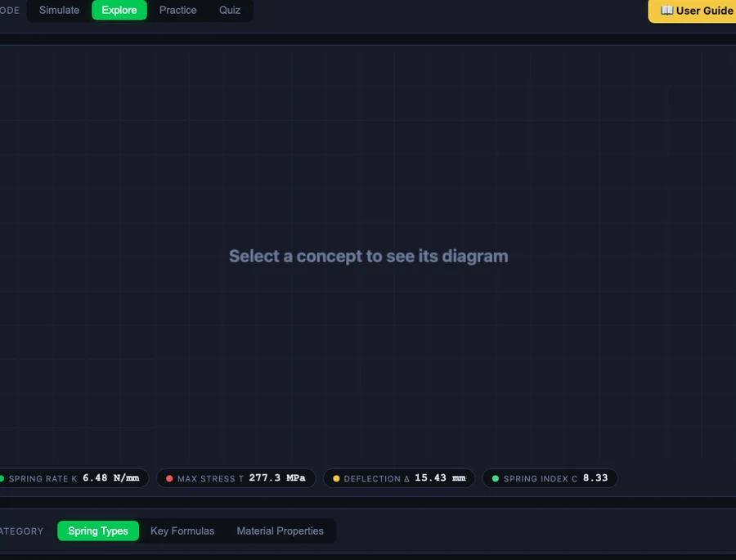Image resolution: width=736 pixels, height=560 pixels.
Task: Click the Spring Index C value 8.33
Action: click(x=595, y=478)
